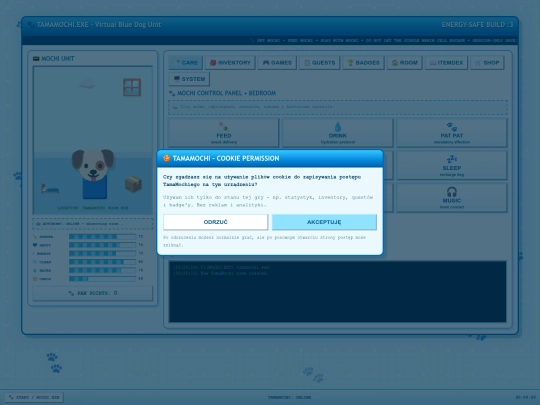The height and width of the screenshot is (405, 540).
Task: Click the cardboard box in Mochi's room
Action: (x=133, y=184)
